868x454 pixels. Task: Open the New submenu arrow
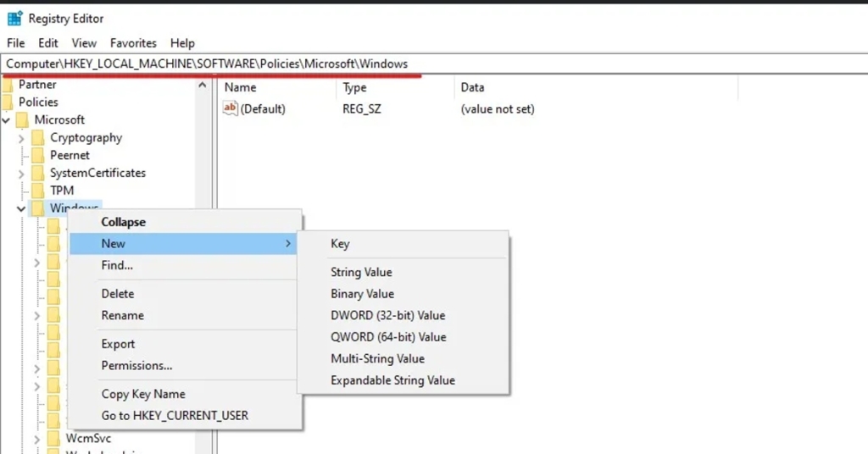[x=288, y=244]
